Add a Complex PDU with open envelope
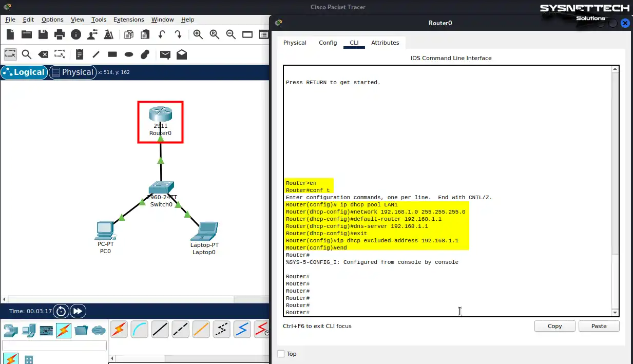Viewport: 633px width, 364px height. pyautogui.click(x=182, y=54)
